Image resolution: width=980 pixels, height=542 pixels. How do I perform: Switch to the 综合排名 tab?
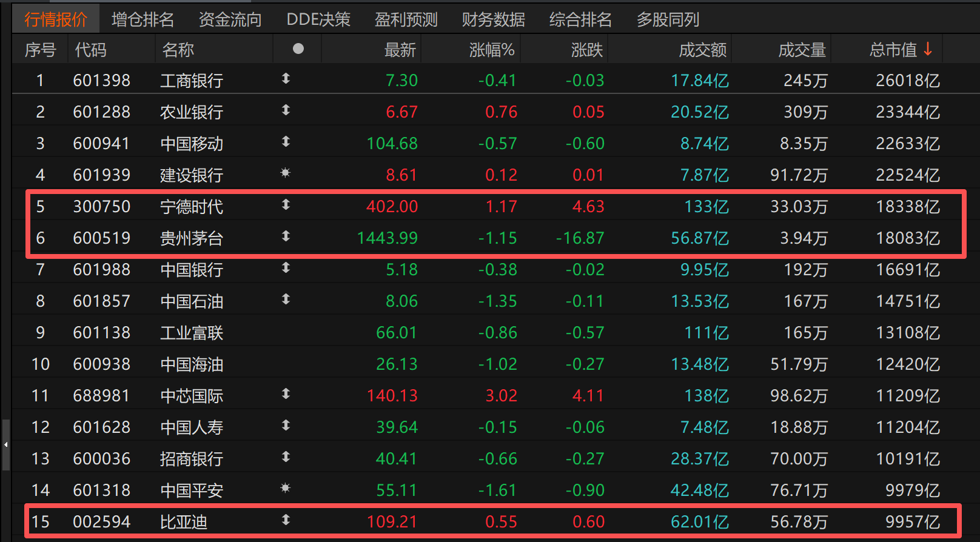click(581, 19)
